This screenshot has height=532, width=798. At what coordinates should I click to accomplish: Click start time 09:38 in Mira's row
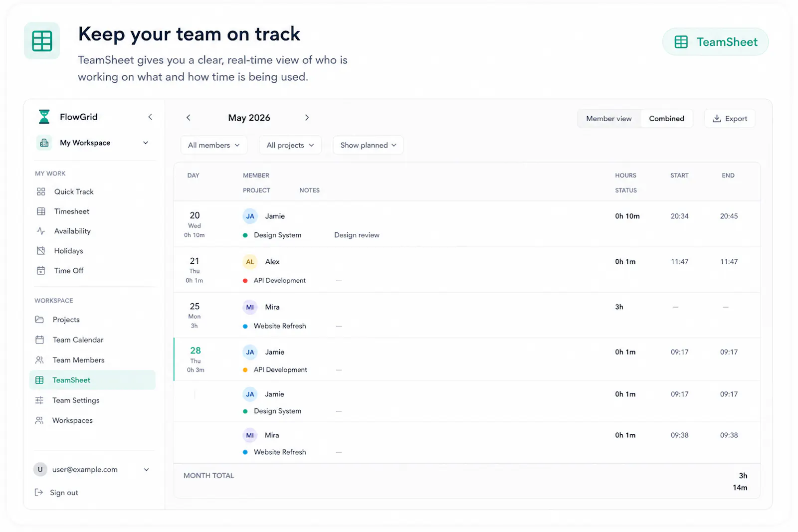coord(679,435)
